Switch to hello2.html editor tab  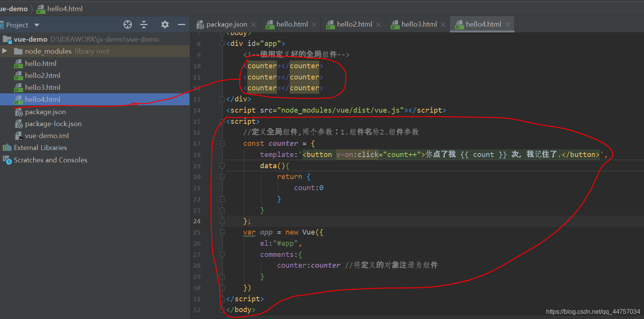click(354, 24)
